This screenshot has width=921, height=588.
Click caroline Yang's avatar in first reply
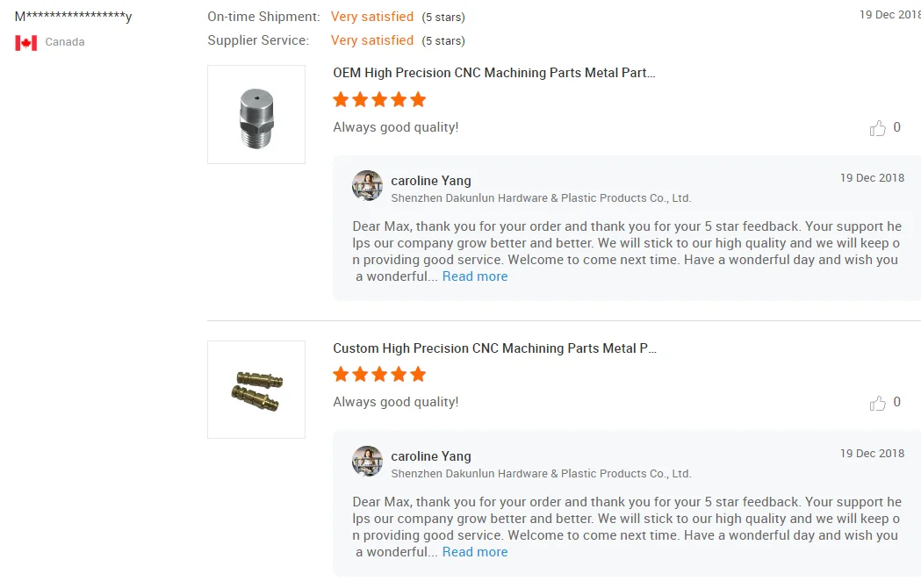pyautogui.click(x=367, y=186)
